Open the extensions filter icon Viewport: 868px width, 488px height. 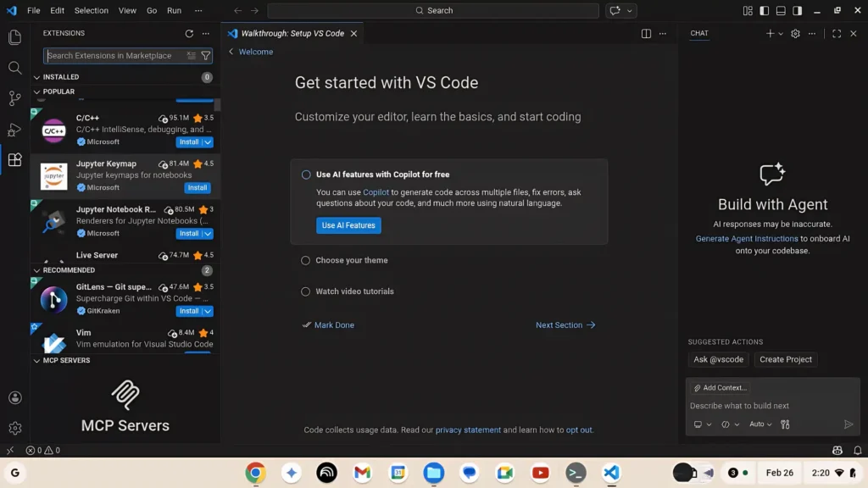pos(205,55)
